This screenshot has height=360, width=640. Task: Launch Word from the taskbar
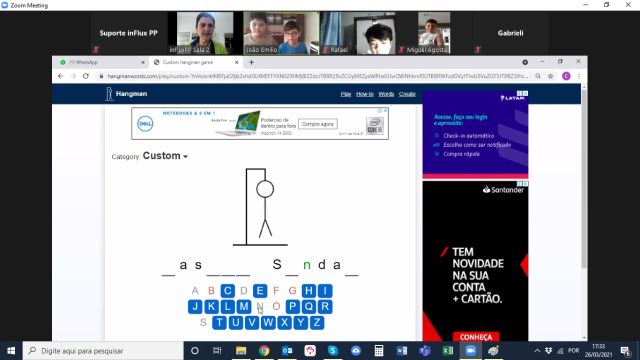[402, 351]
